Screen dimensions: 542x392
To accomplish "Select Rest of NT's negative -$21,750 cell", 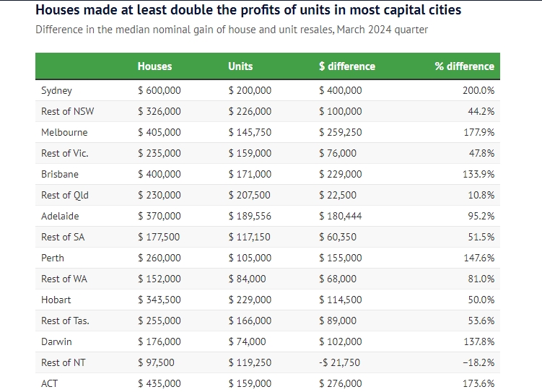I will point(341,363).
